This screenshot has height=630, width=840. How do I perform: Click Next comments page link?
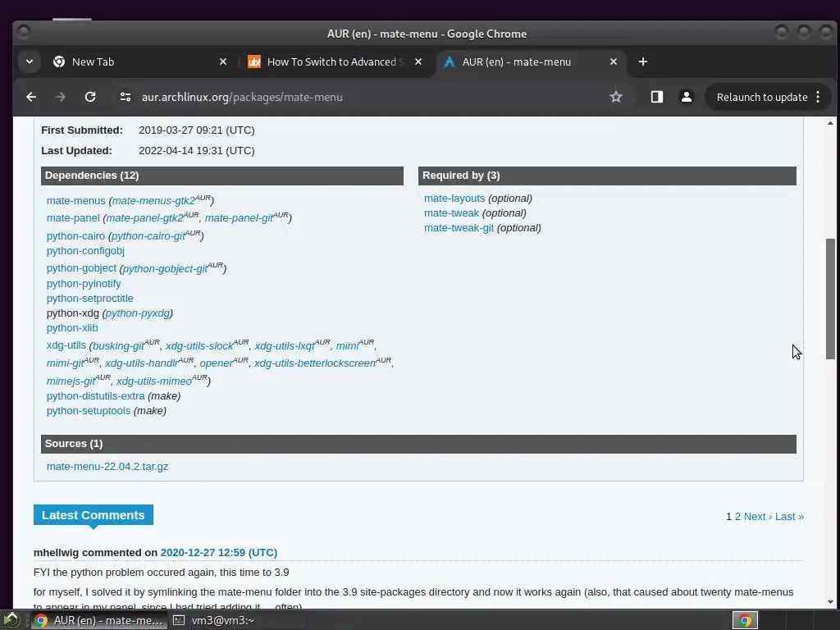pyautogui.click(x=757, y=517)
